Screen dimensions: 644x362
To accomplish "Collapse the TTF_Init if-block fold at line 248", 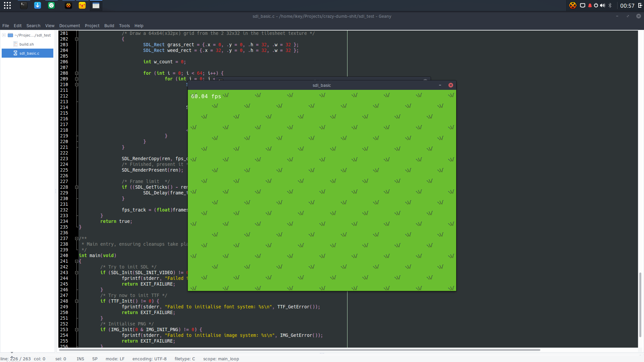I will tap(76, 301).
